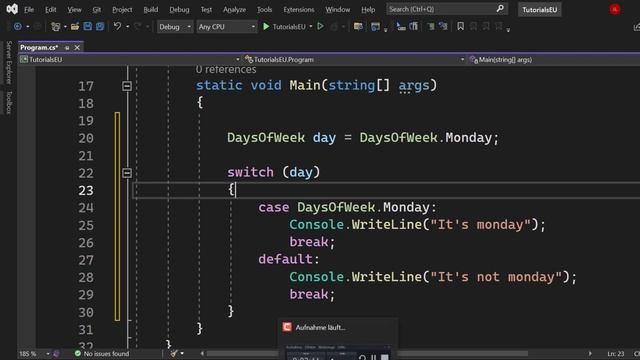Select the Program.cs tab
The width and height of the screenshot is (640, 360).
[x=39, y=48]
